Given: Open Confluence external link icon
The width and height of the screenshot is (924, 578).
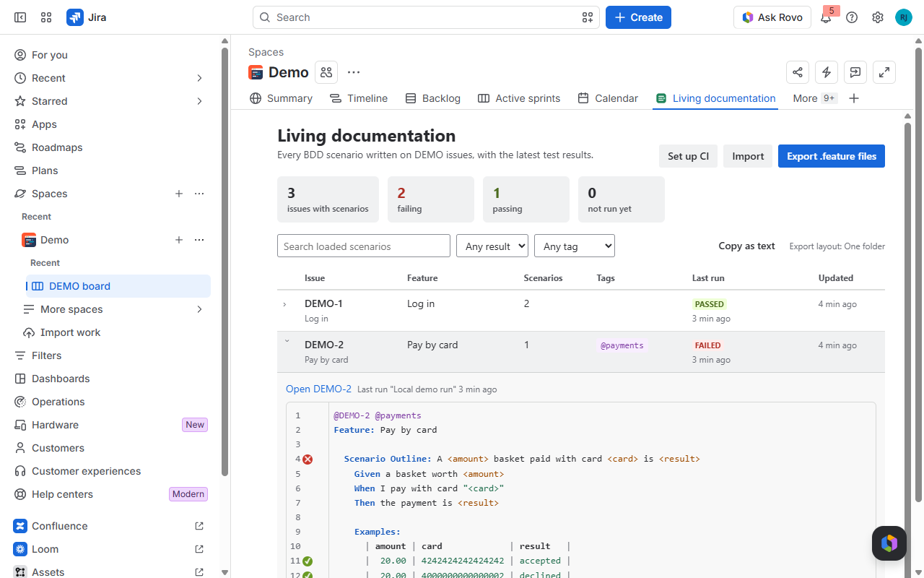Looking at the screenshot, I should click(x=199, y=526).
